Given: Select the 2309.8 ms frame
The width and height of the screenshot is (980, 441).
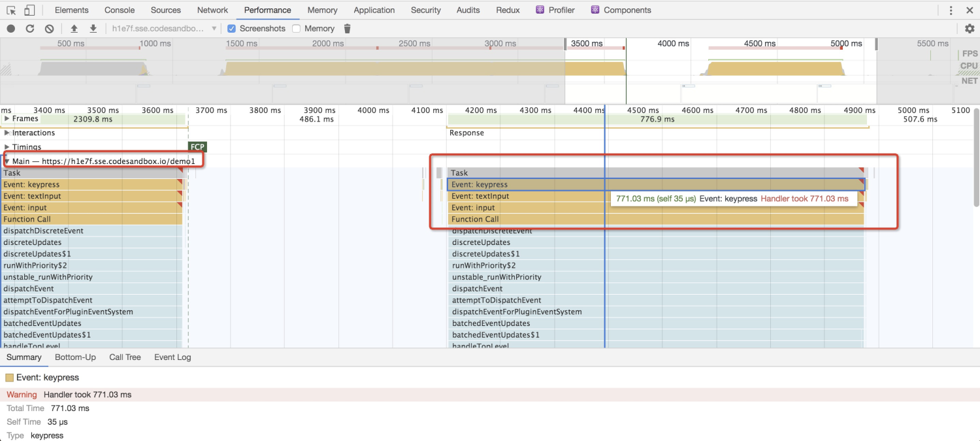Looking at the screenshot, I should click(x=93, y=119).
